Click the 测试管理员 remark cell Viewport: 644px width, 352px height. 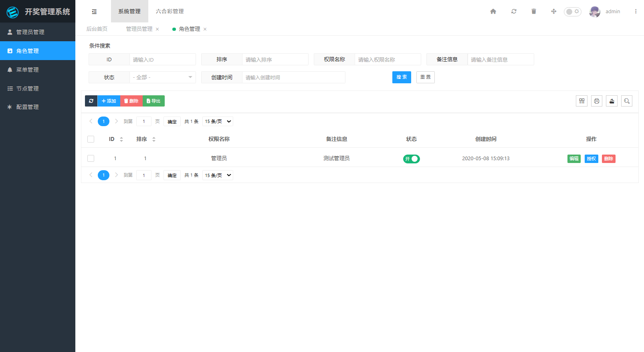coord(337,158)
